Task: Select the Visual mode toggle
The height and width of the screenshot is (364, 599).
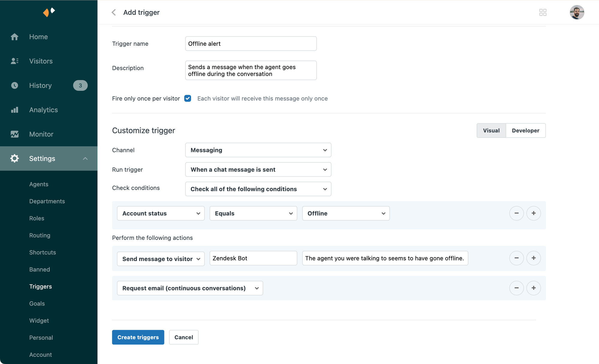Action: click(491, 131)
